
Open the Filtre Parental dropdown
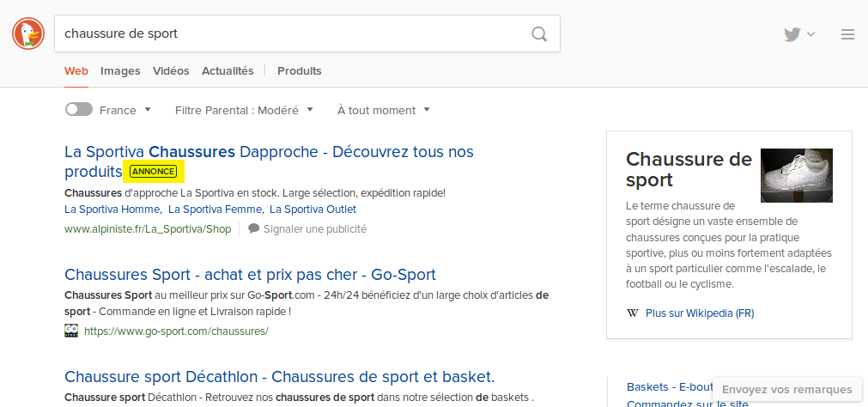pos(244,110)
